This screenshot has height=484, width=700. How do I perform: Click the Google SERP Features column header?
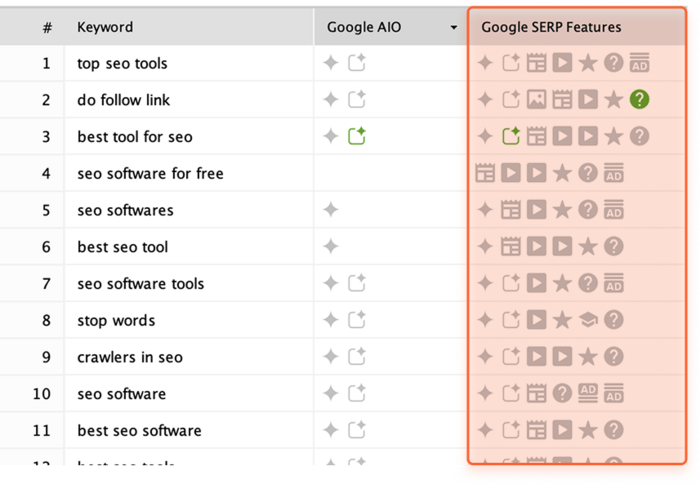(551, 27)
